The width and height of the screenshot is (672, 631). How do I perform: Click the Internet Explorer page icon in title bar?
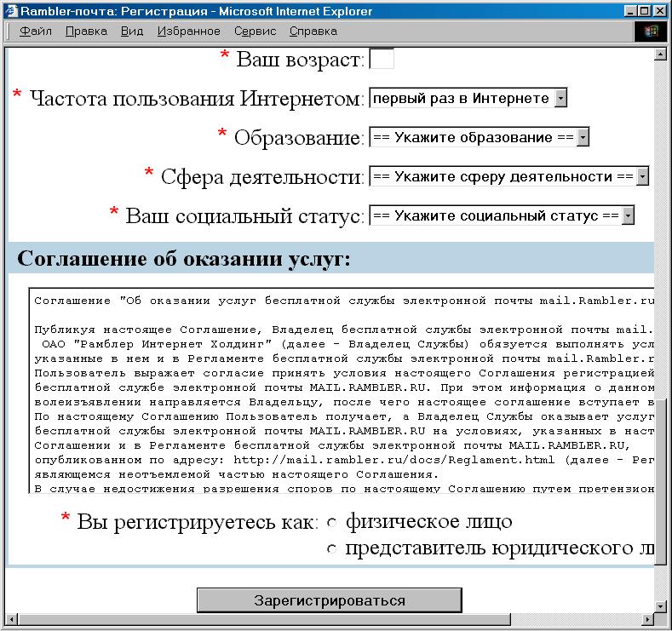12,11
